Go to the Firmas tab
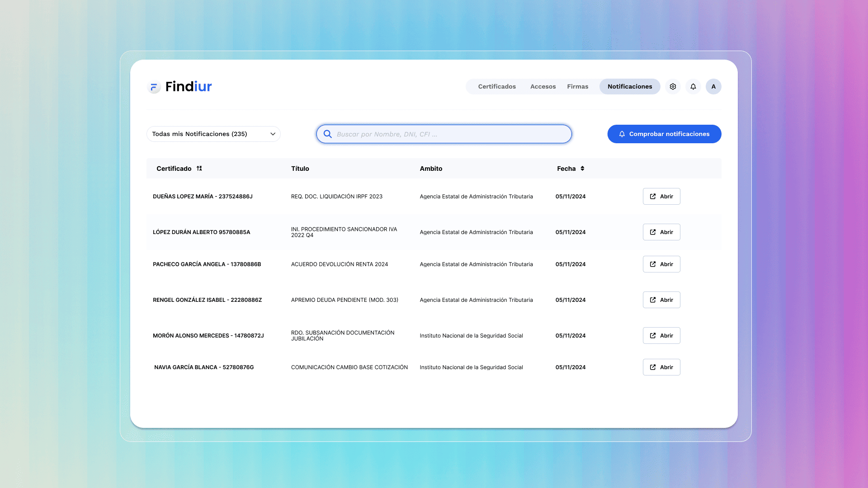Viewport: 868px width, 488px height. [578, 87]
